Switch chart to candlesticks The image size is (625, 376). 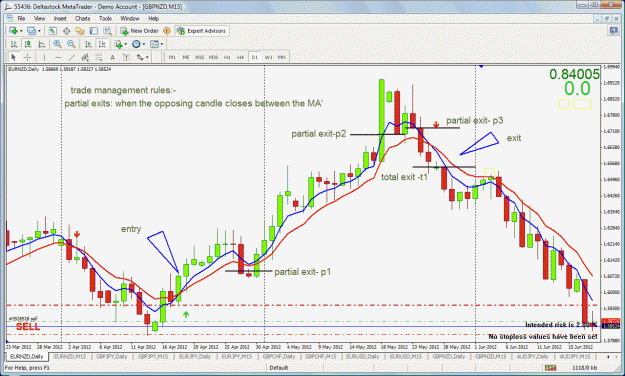28,44
